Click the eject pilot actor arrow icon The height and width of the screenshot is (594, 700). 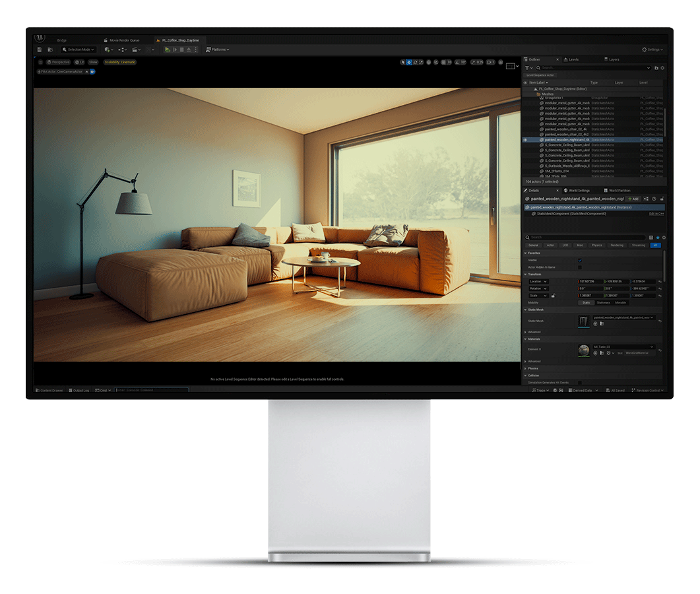click(x=86, y=71)
